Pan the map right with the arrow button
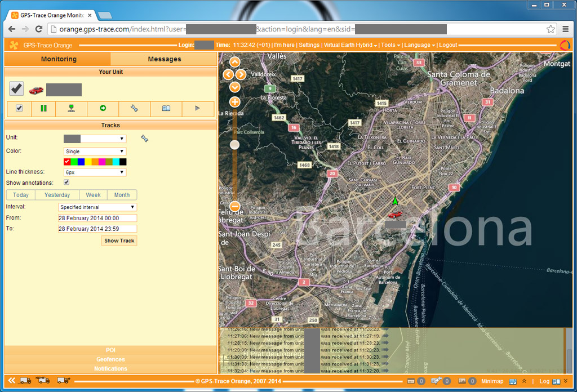The width and height of the screenshot is (577, 392). [241, 75]
